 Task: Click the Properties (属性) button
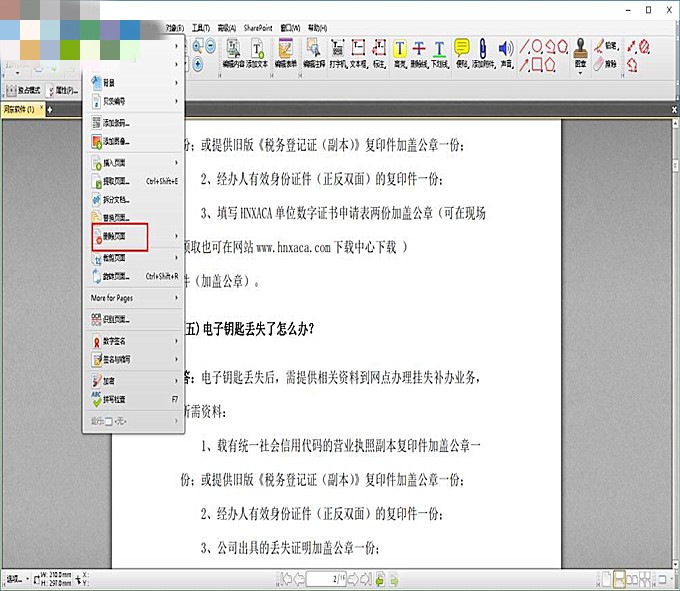[62, 90]
